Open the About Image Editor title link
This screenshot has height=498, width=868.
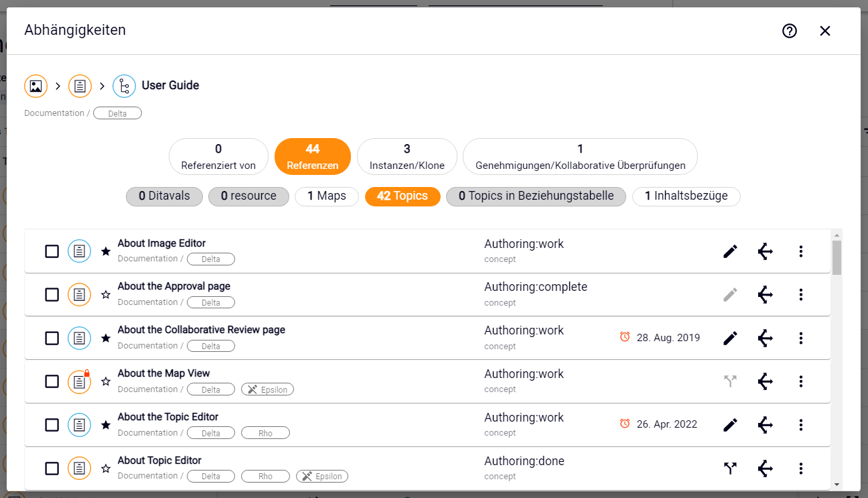[161, 243]
